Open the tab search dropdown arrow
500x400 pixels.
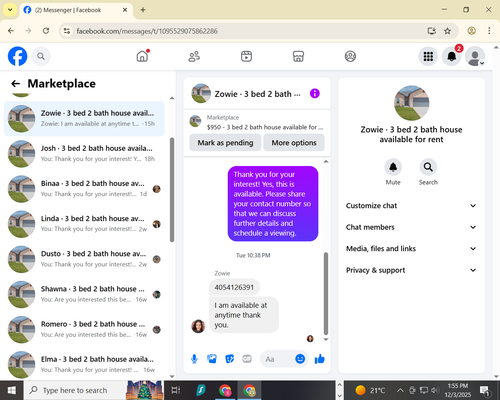10,10
